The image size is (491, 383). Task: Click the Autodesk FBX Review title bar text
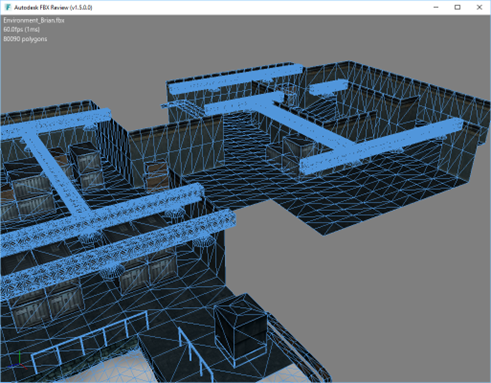tap(53, 7)
